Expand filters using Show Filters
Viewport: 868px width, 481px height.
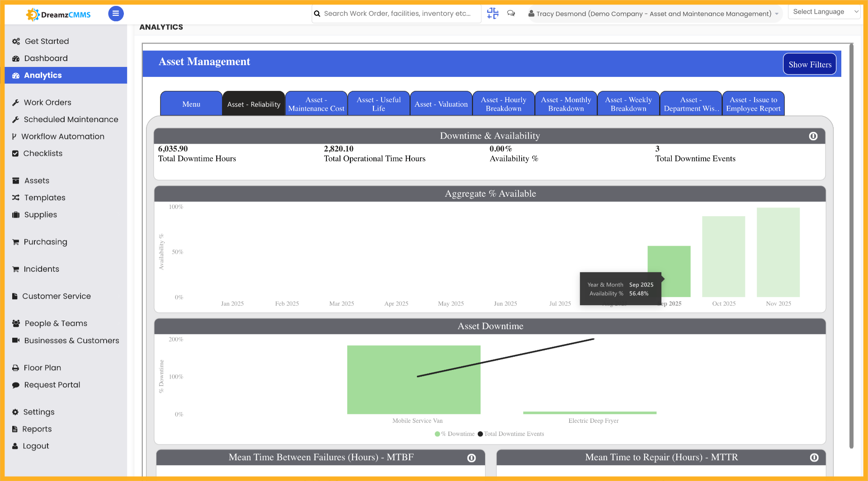[x=809, y=64]
